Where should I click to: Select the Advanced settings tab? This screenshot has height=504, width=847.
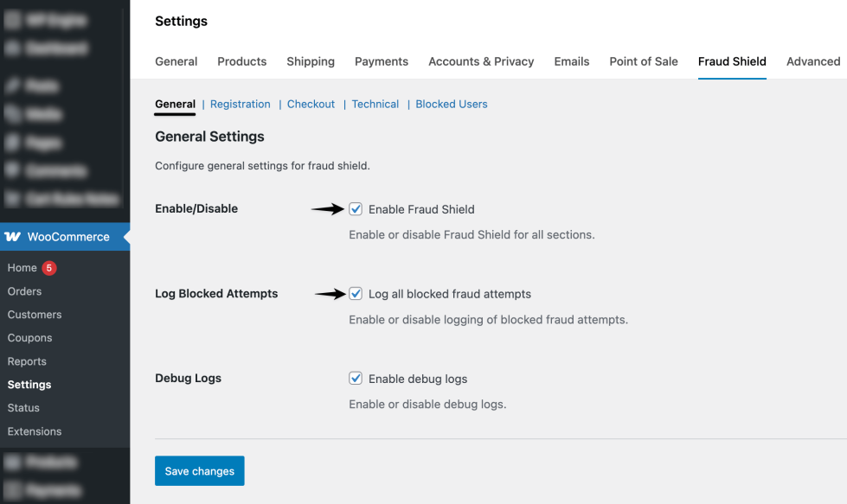pos(812,61)
